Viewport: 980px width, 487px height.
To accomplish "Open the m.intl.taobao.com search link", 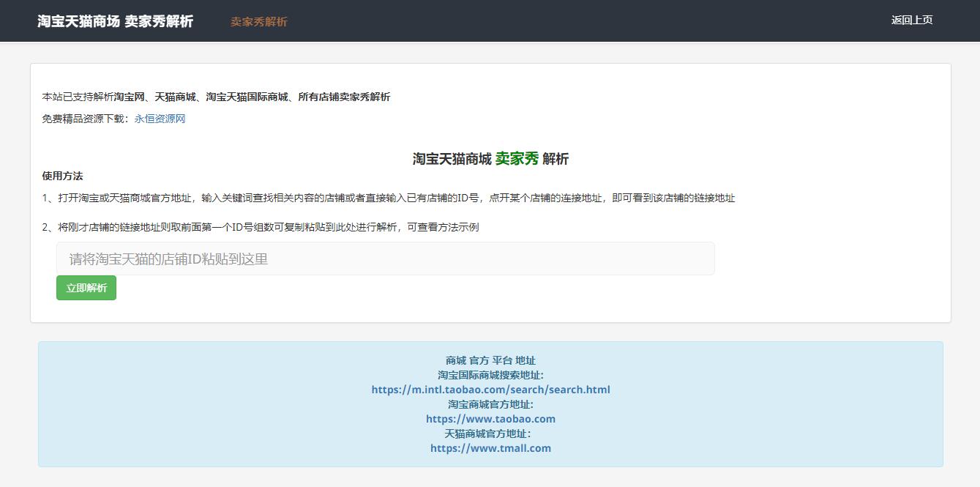I will pos(490,390).
